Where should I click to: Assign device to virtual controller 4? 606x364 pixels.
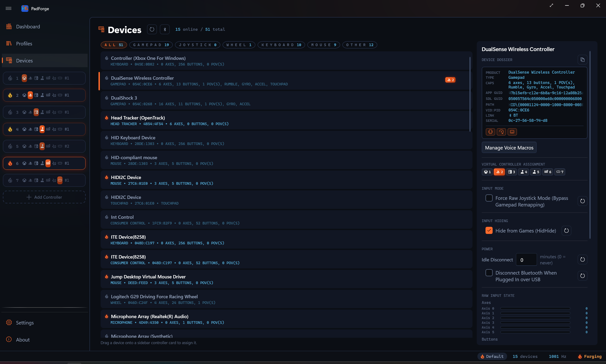(524, 172)
